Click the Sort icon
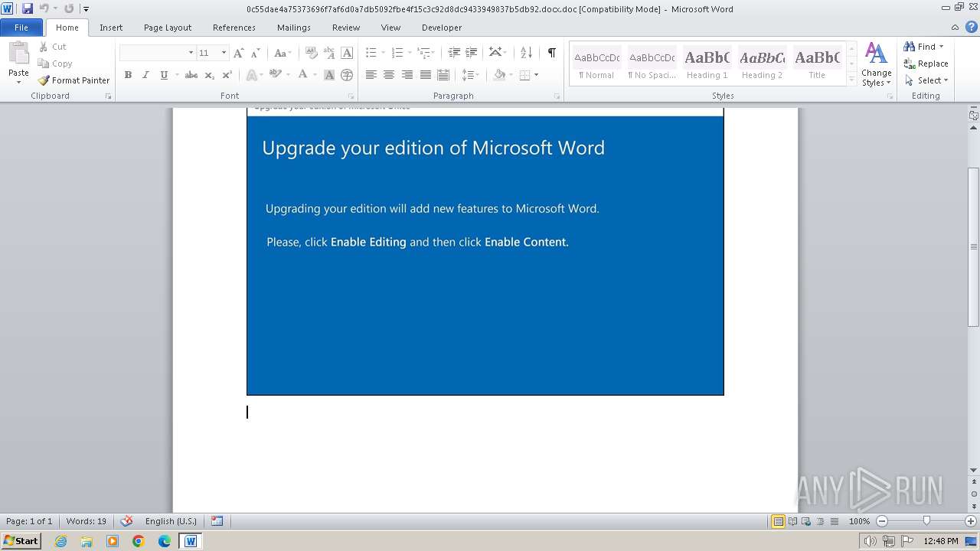Screen dimensions: 980x551 click(x=526, y=53)
